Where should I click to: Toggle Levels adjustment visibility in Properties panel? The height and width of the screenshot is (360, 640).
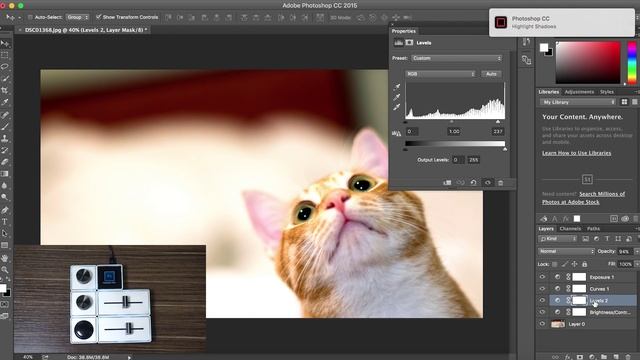coord(488,182)
